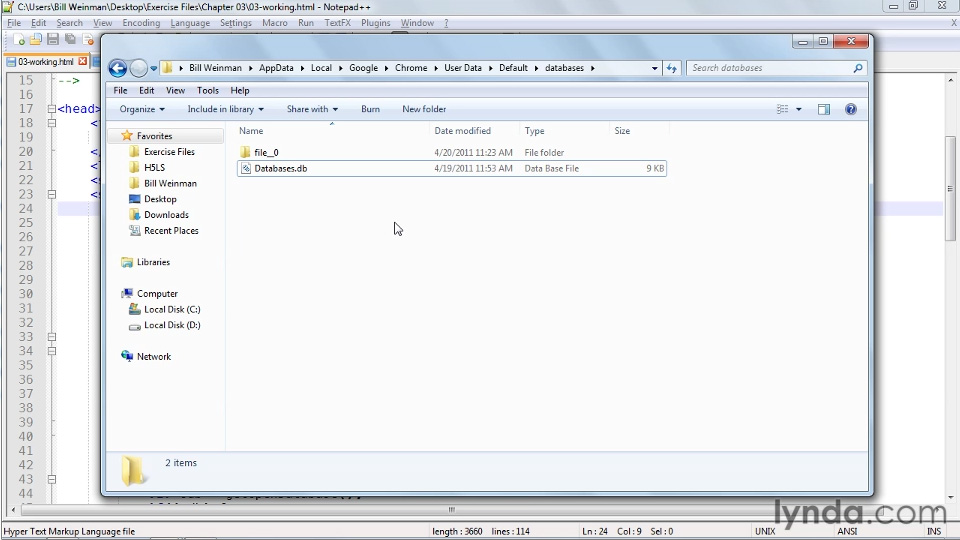Screen dimensions: 960x540
Task: Open Bill Weinman favorite folder
Action: (x=170, y=183)
